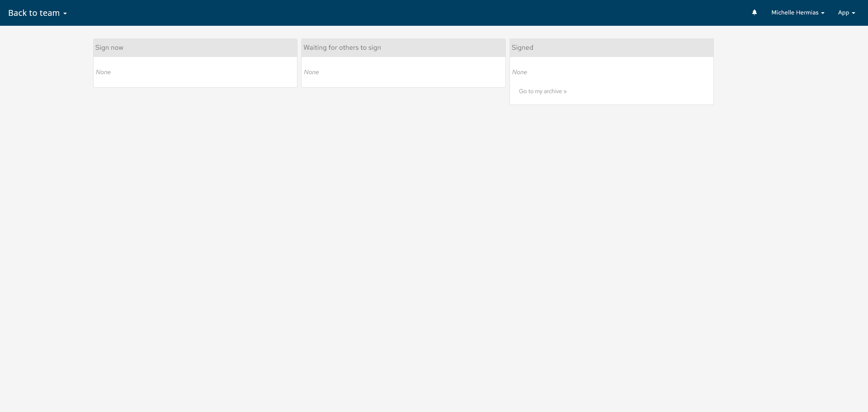
Task: Go to my archive
Action: 540,91
